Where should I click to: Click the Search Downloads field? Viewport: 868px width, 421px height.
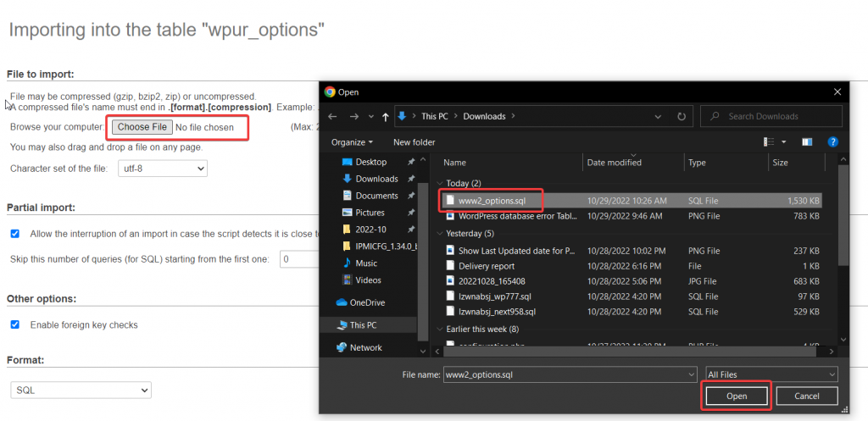pyautogui.click(x=771, y=116)
